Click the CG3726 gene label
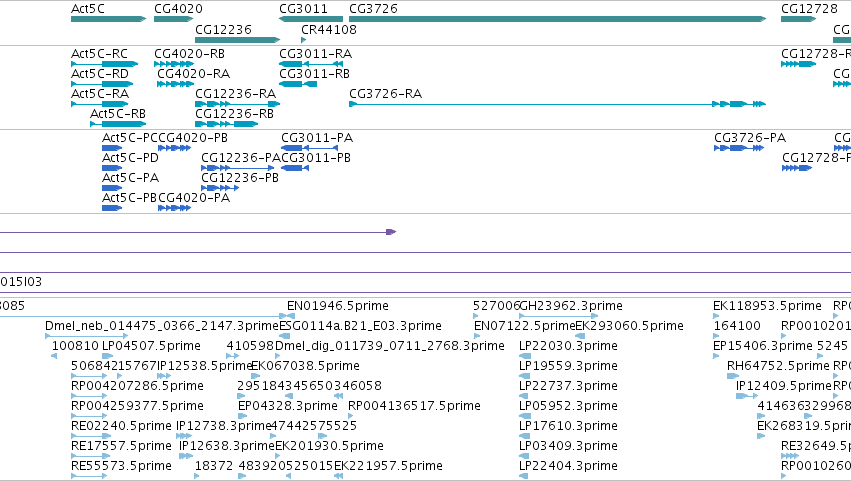The width and height of the screenshot is (851, 481). pos(373,9)
